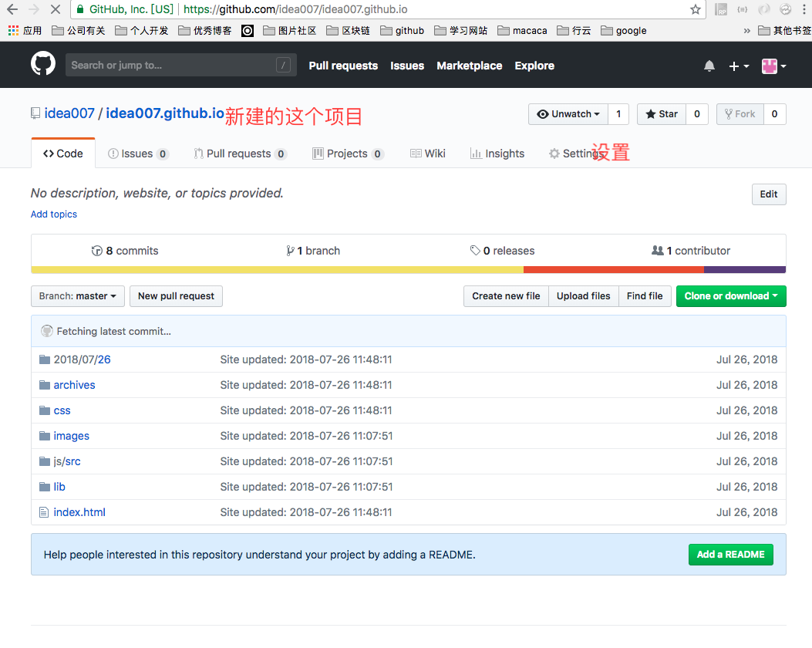Image resolution: width=812 pixels, height=648 pixels.
Task: View the watchers count
Action: point(618,114)
